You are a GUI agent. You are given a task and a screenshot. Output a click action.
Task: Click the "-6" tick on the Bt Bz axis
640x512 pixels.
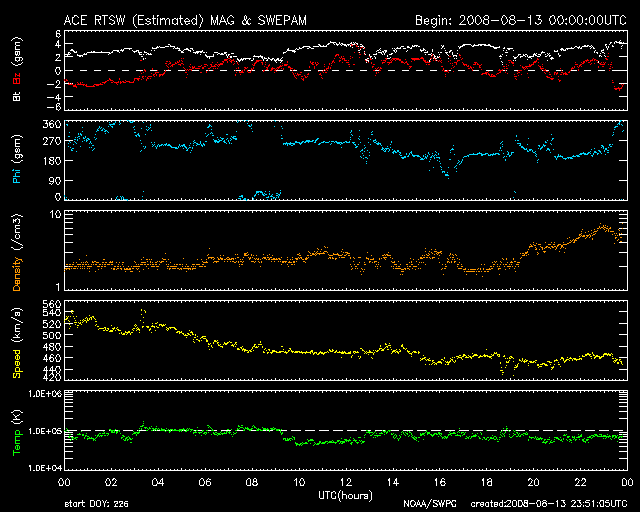click(x=54, y=107)
